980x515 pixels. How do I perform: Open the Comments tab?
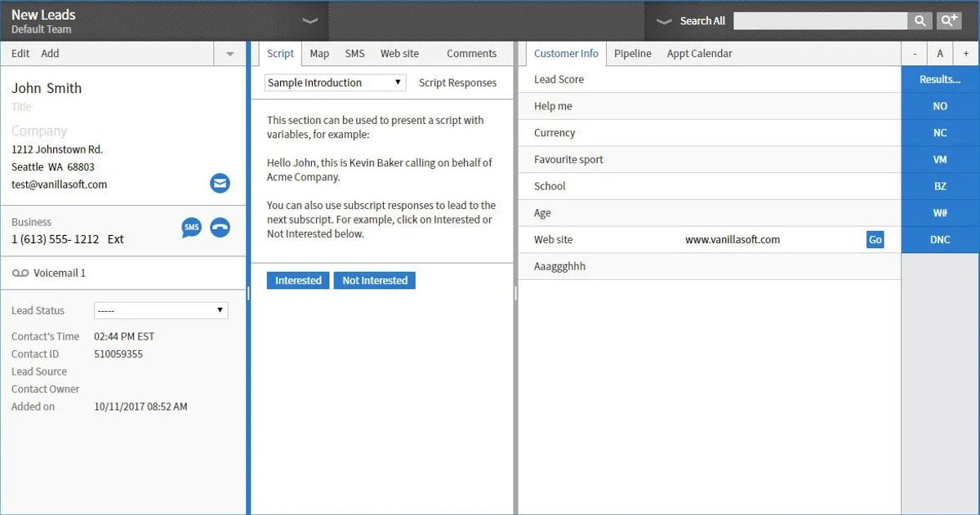click(471, 54)
